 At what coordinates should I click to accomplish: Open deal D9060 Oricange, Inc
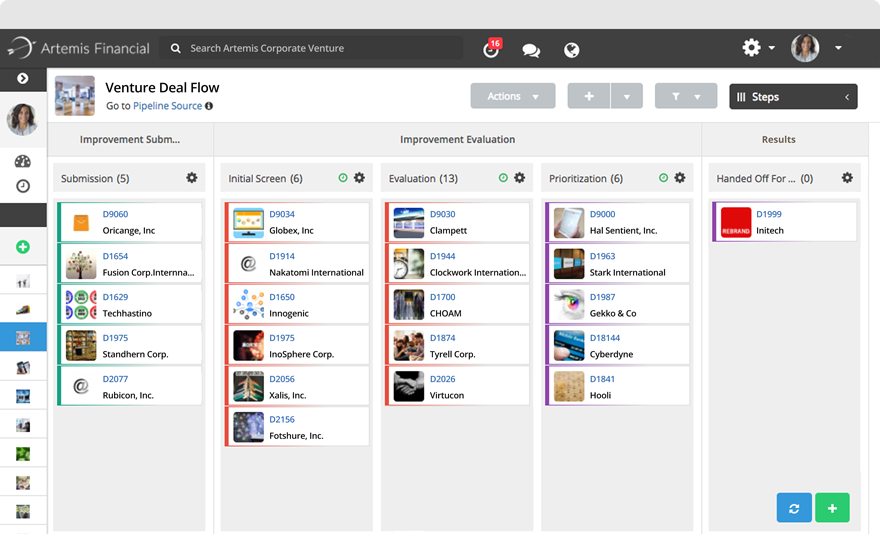click(x=130, y=222)
